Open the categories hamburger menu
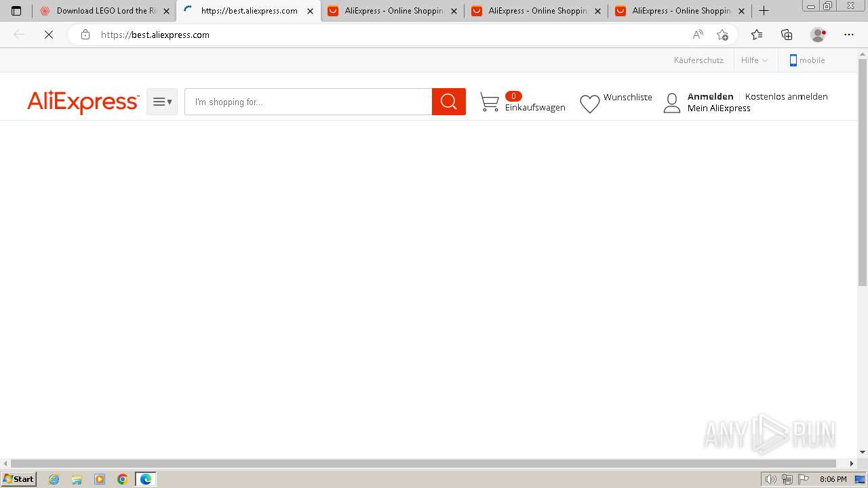Viewport: 868px width, 488px height. point(162,102)
